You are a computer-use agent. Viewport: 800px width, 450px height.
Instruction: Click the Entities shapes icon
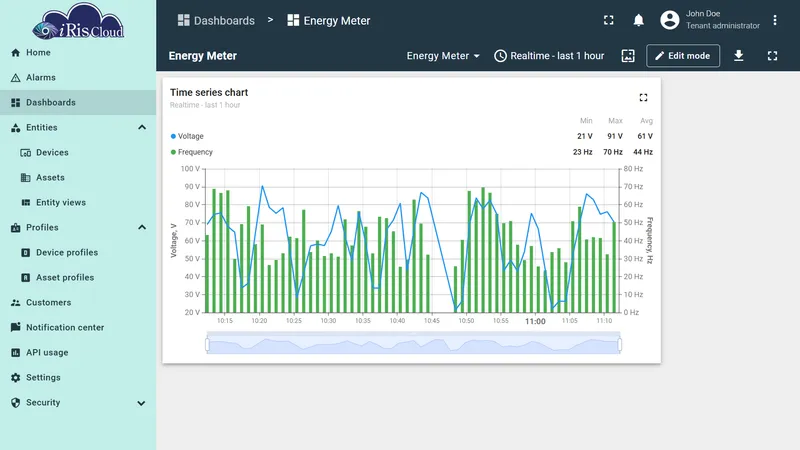pyautogui.click(x=15, y=128)
